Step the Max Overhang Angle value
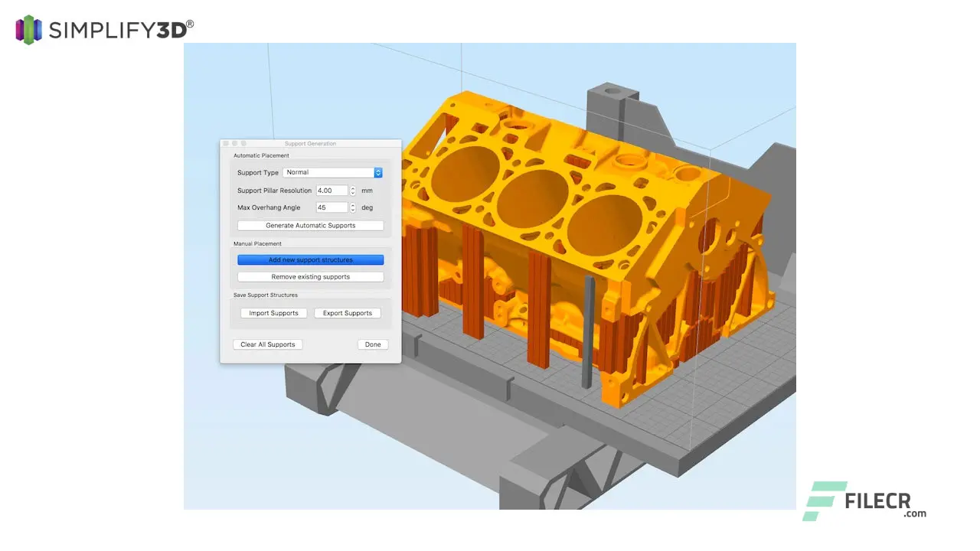980x551 pixels. [353, 207]
